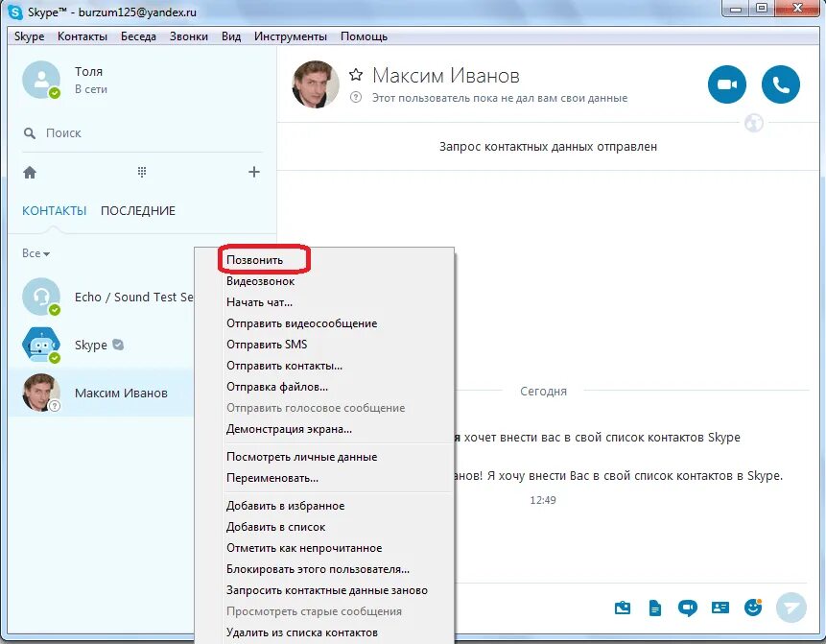
Task: Click Толя's В сети status text
Action: click(x=90, y=89)
